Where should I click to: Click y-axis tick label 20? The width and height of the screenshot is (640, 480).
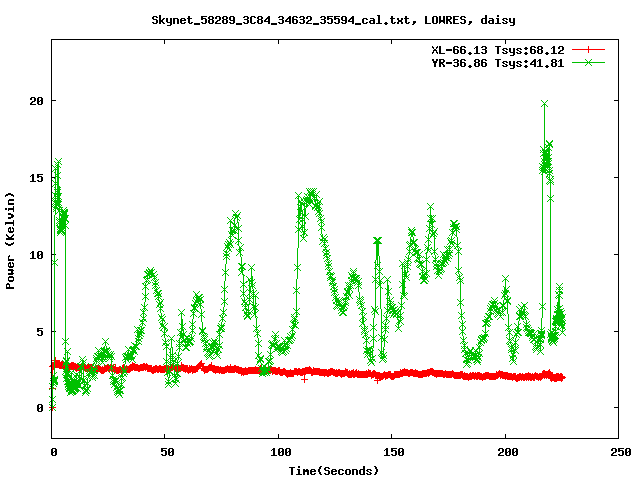coord(36,101)
